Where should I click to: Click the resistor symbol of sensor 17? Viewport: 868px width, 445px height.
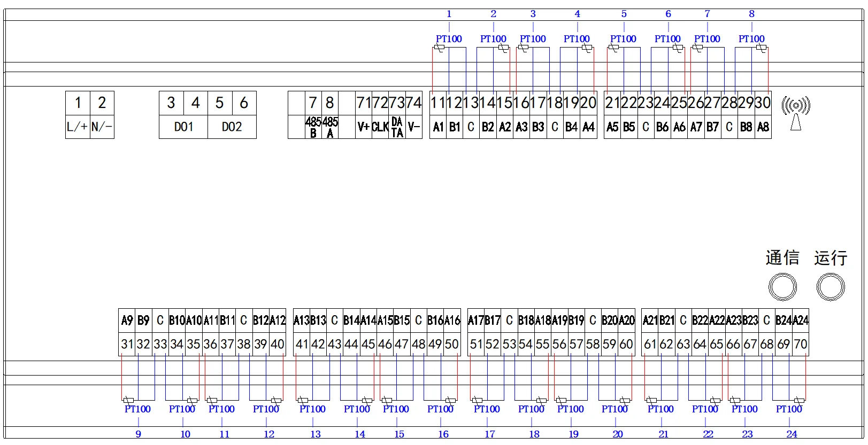(x=478, y=400)
